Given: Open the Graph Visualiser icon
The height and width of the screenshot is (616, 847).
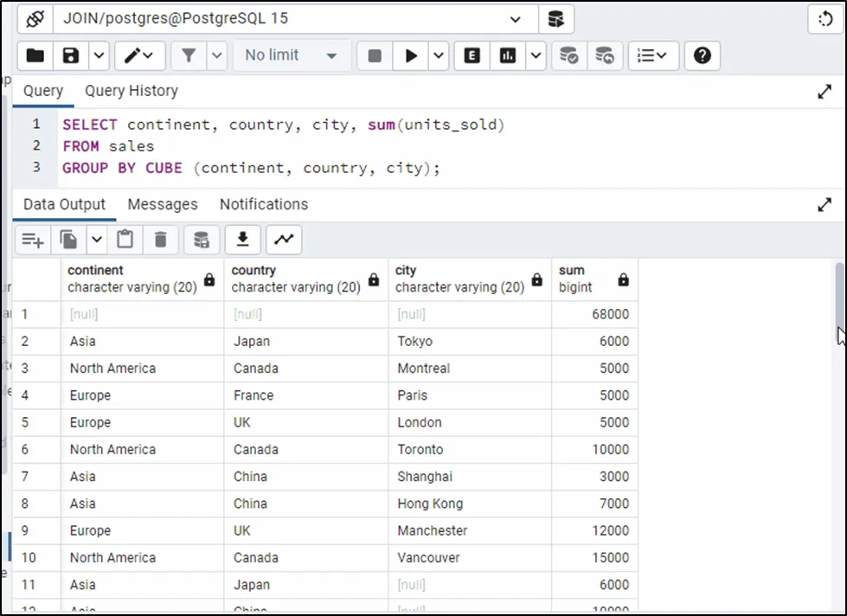Looking at the screenshot, I should [284, 240].
